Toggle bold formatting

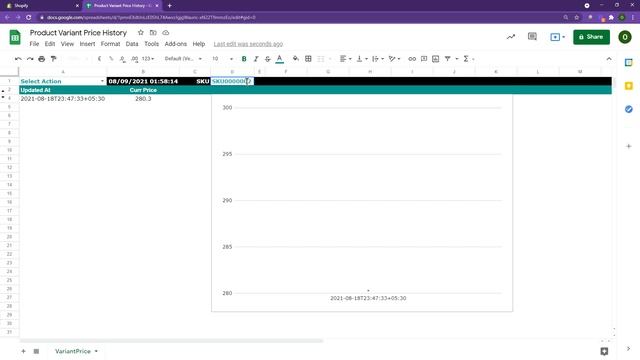tap(244, 59)
